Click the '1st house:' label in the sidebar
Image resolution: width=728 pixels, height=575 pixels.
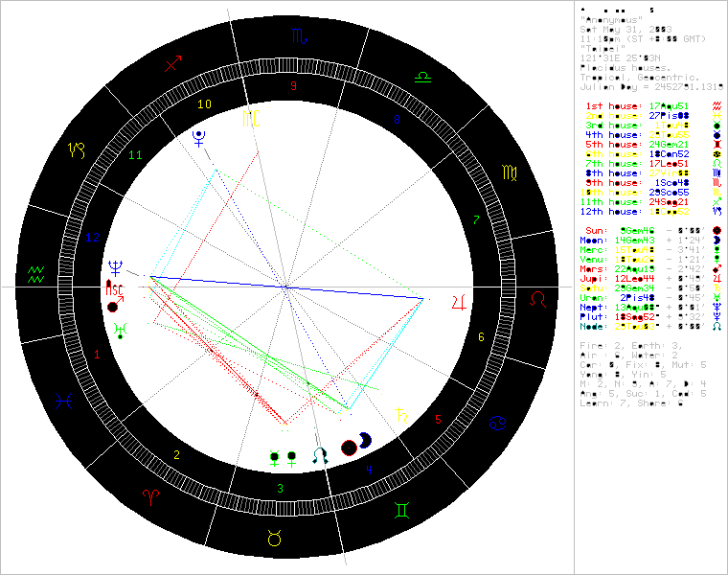click(613, 106)
